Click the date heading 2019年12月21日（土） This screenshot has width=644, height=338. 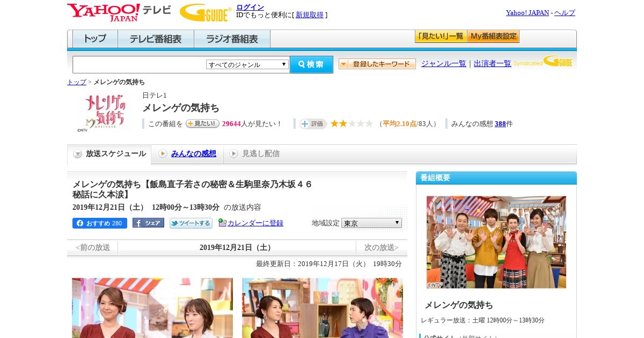(x=237, y=247)
